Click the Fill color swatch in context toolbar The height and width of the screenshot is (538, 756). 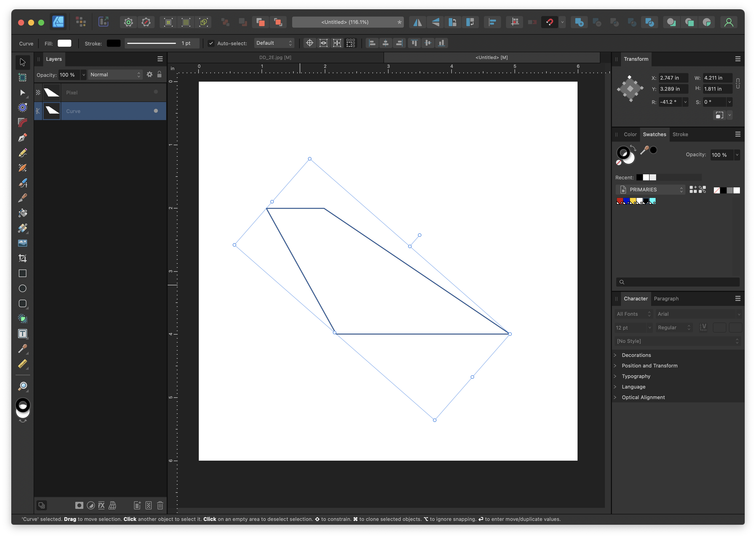[x=65, y=43]
